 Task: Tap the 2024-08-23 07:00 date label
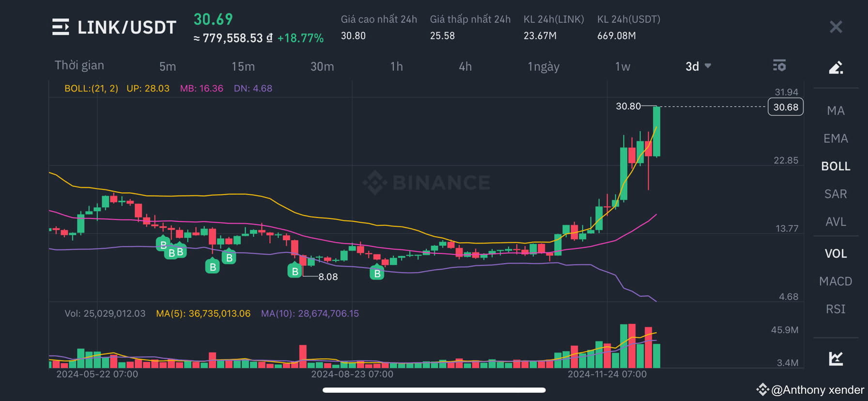point(352,374)
